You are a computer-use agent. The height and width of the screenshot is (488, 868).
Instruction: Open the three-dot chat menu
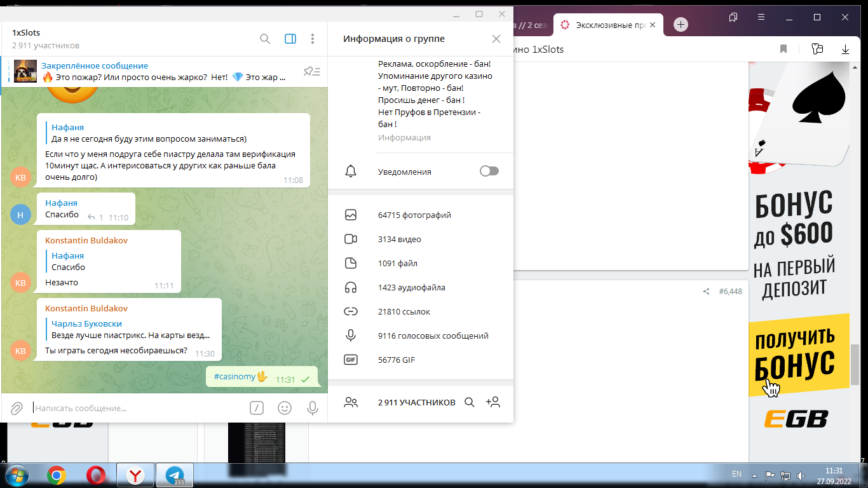coord(313,39)
